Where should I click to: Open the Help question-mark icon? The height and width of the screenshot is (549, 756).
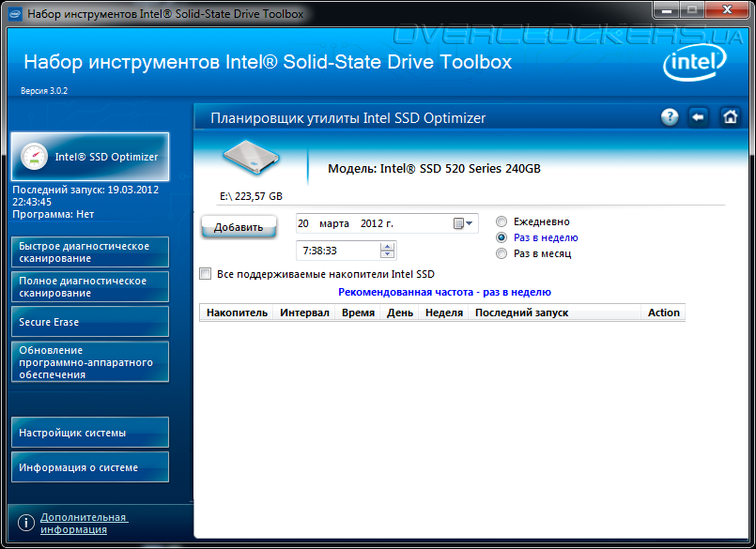[670, 117]
